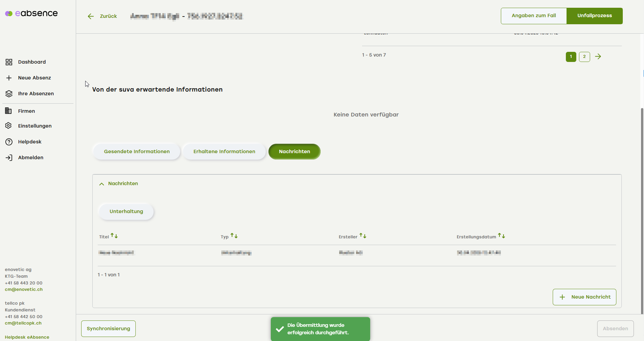The image size is (644, 341).
Task: Sort the table by Typ column
Action: click(234, 236)
